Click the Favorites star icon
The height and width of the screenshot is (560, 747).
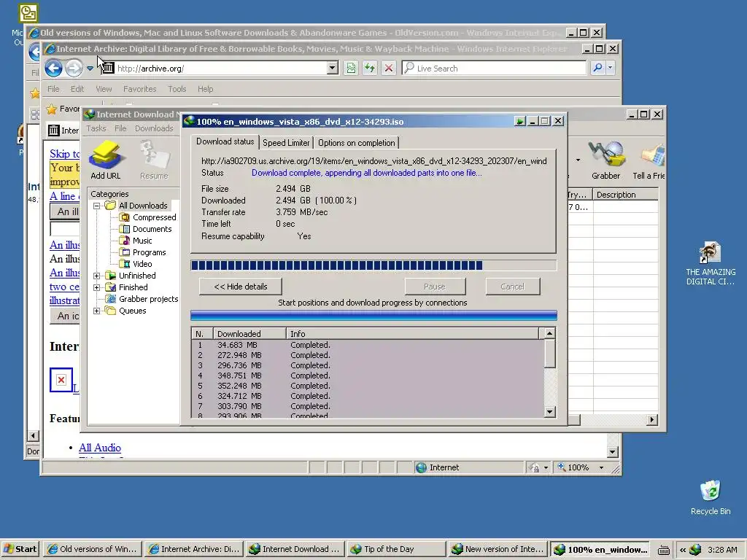pos(52,109)
